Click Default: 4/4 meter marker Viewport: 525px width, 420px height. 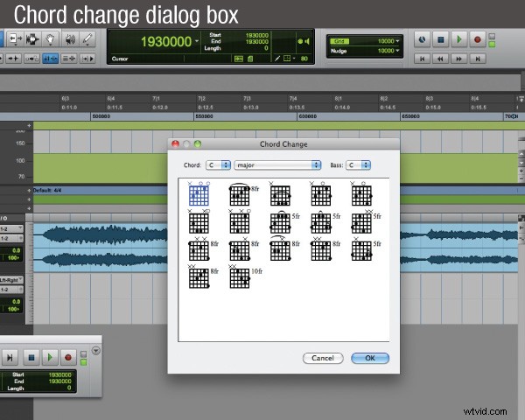(47, 190)
